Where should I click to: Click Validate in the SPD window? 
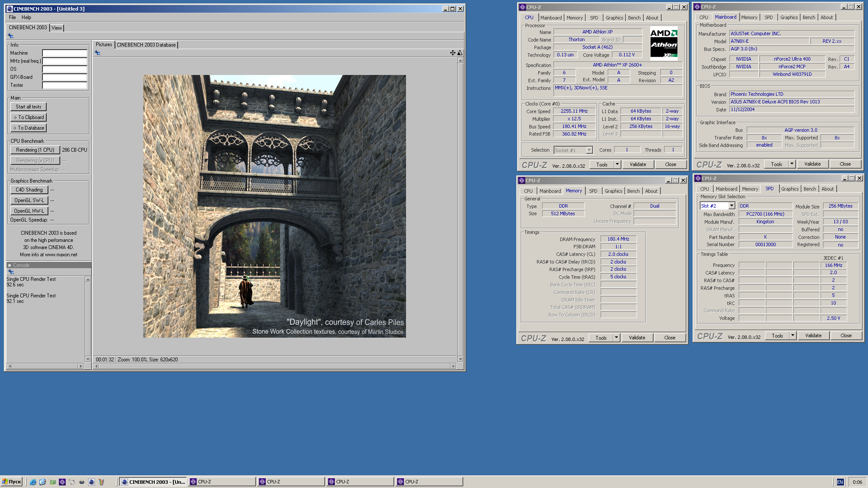(x=813, y=335)
